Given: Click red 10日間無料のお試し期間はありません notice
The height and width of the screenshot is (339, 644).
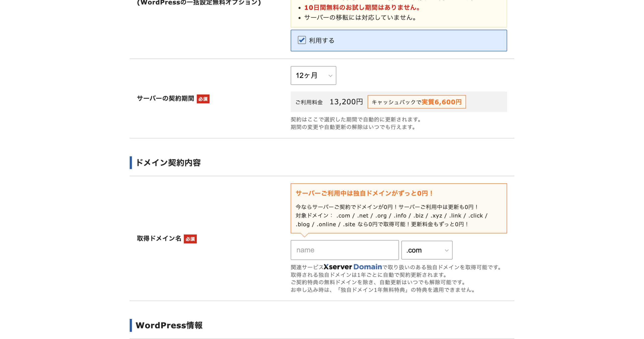Looking at the screenshot, I should (362, 8).
